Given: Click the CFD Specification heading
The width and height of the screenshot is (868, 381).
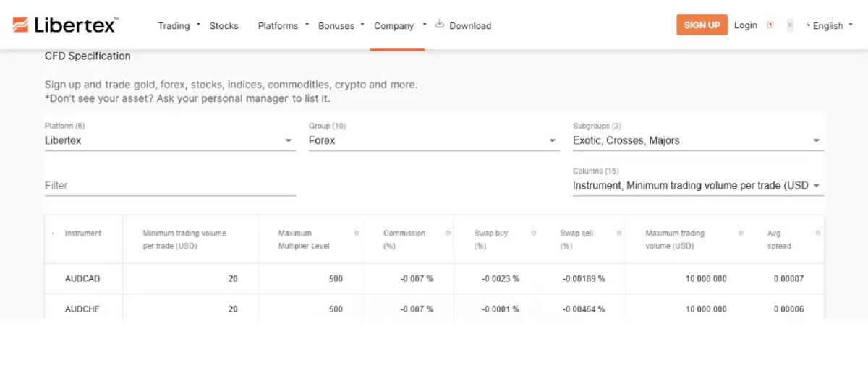Looking at the screenshot, I should (x=88, y=56).
